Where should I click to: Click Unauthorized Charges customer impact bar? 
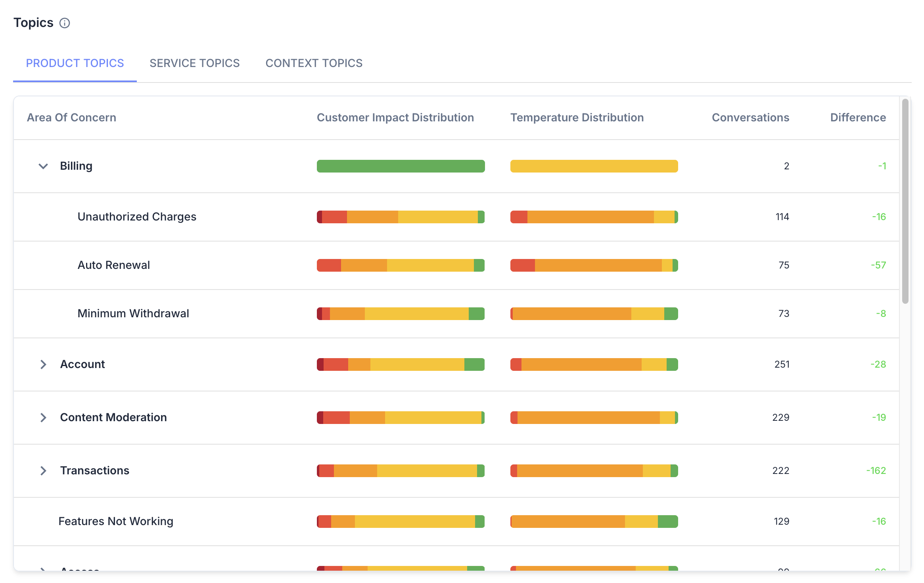pos(401,217)
